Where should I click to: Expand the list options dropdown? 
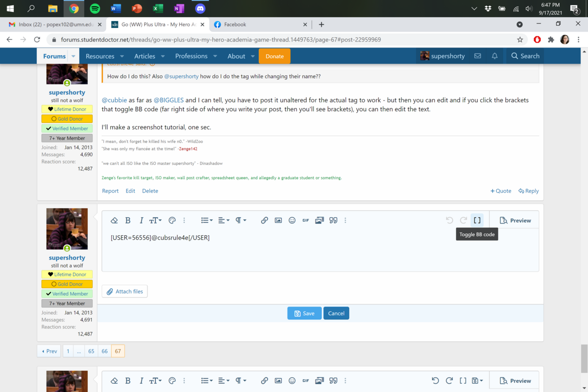point(207,220)
